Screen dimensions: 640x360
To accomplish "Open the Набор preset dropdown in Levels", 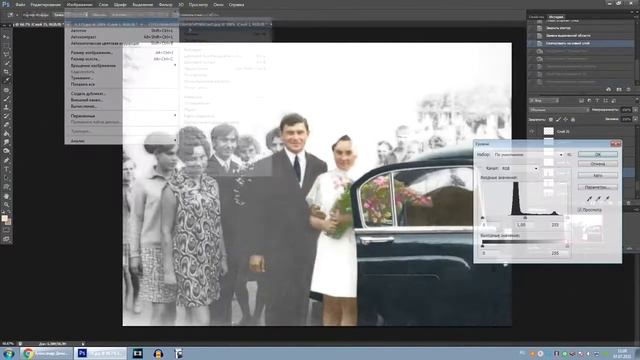I will [x=528, y=155].
